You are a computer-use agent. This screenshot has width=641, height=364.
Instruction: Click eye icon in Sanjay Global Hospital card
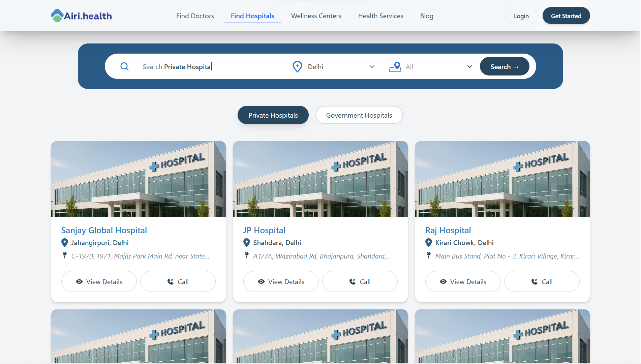[x=79, y=281]
